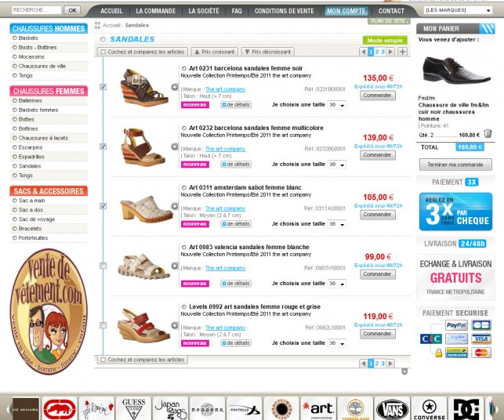This screenshot has height=420, width=504.
Task: Check compare box for Art 0983 valencia
Action: pos(103,266)
